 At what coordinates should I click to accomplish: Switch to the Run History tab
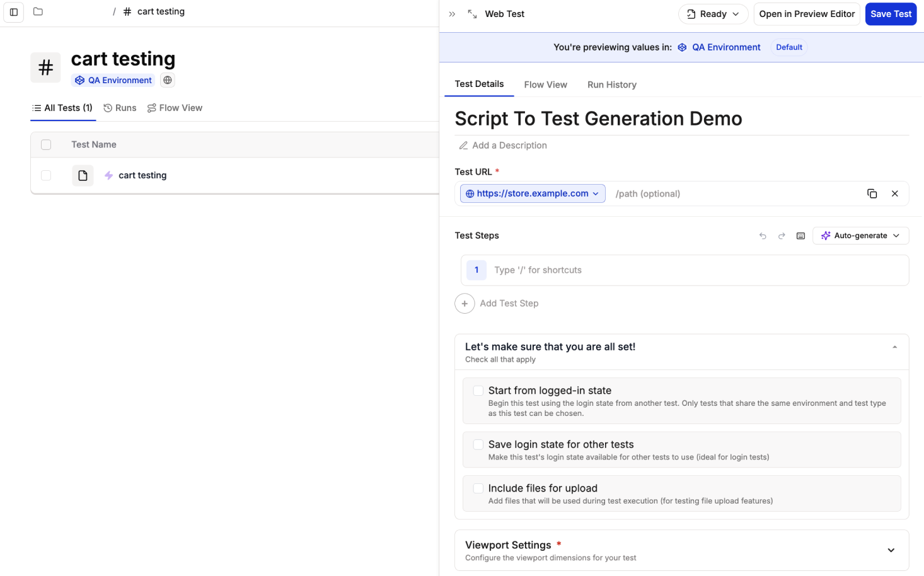click(611, 84)
